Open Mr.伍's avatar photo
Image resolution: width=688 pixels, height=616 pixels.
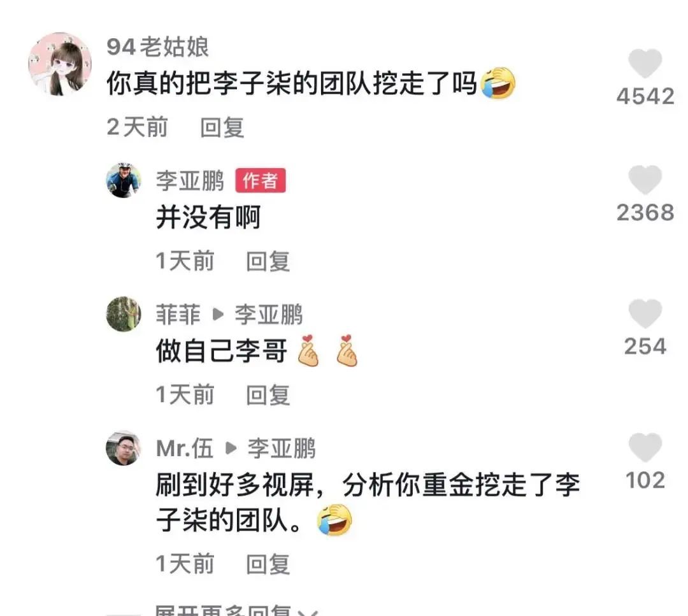point(124,448)
